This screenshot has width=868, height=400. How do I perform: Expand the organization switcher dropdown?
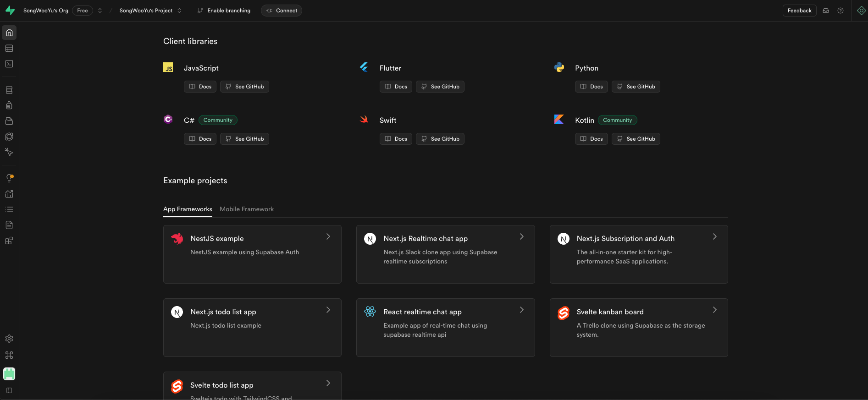pos(100,11)
